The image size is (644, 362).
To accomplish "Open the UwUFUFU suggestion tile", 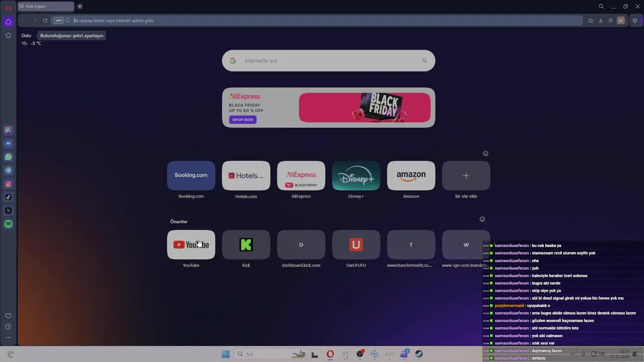I will pyautogui.click(x=356, y=245).
